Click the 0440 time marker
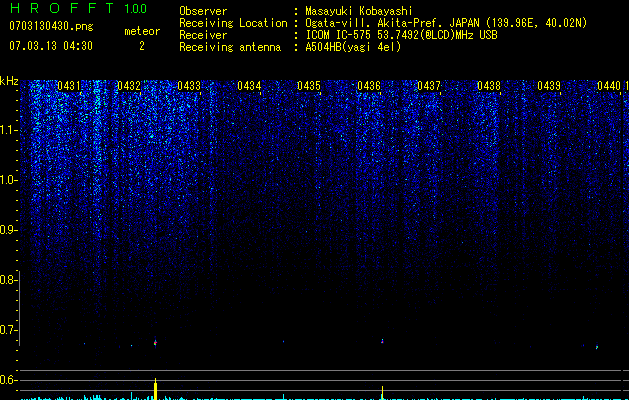Viewport: 629px width, 400px height. [x=609, y=86]
